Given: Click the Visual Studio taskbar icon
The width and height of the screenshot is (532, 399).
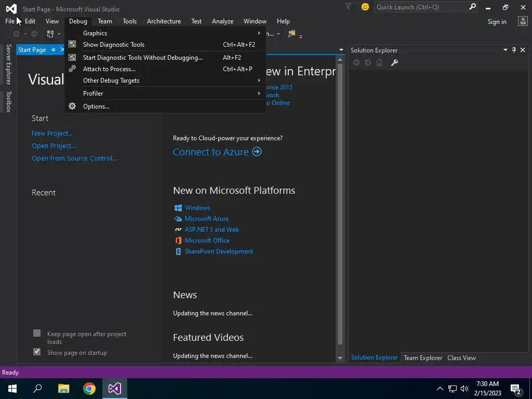Looking at the screenshot, I should click(115, 389).
